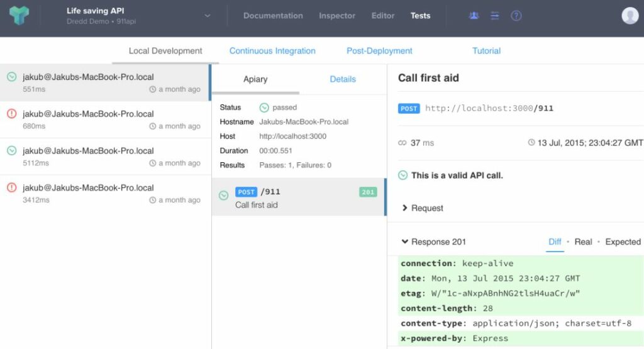Open the Tutorial tab
Screen dimensions: 644x349
coord(486,51)
